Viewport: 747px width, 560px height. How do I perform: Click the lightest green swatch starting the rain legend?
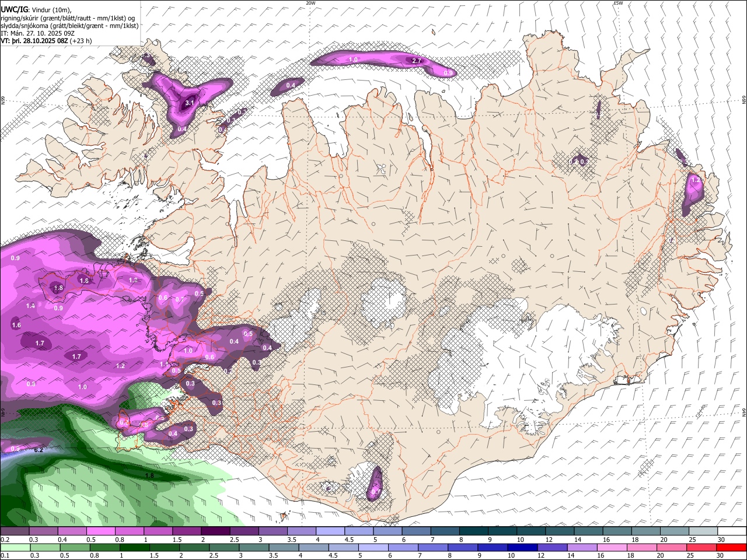tap(15, 547)
